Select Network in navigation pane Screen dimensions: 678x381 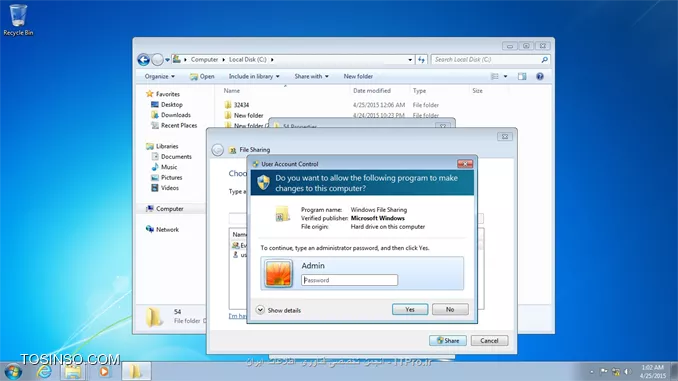(x=162, y=229)
